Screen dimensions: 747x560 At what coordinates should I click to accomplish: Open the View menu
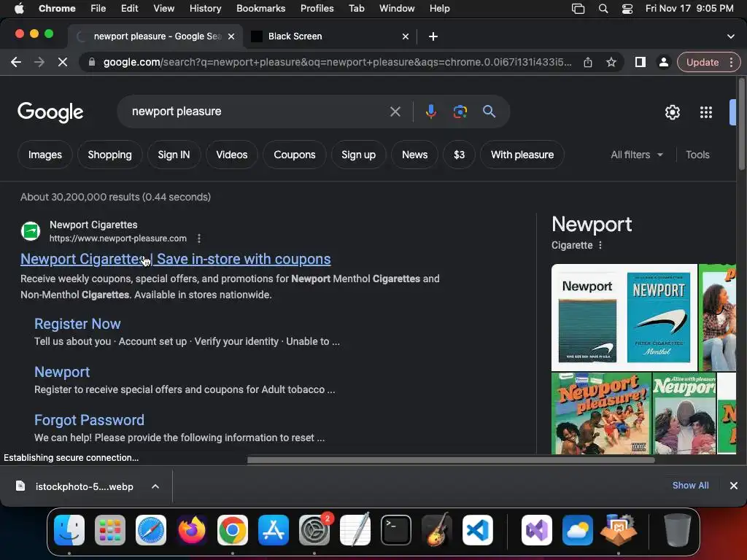point(163,9)
